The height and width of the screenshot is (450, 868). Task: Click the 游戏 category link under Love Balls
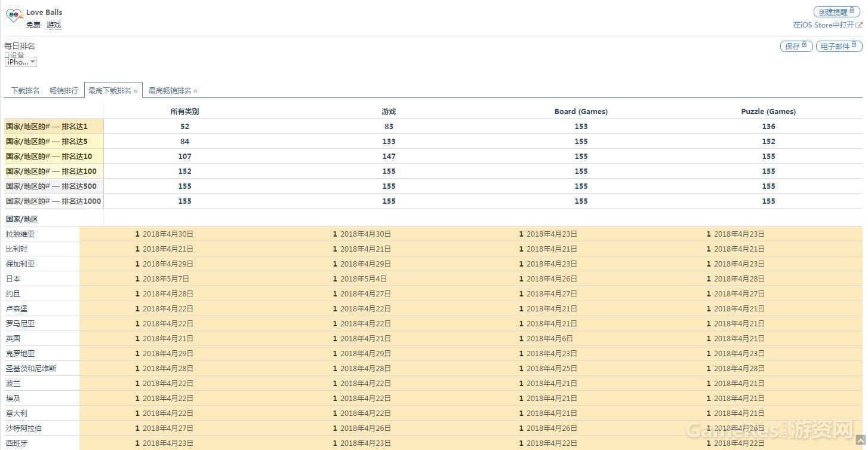point(54,25)
